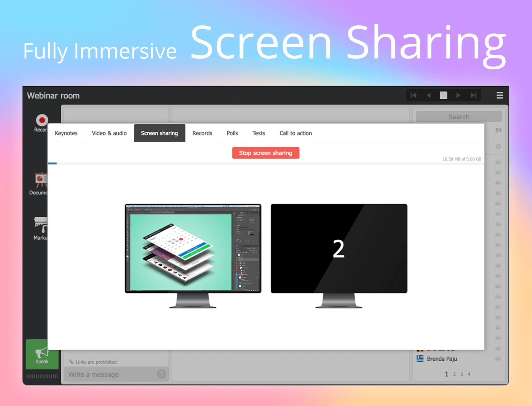Toggle the top participant's mute icon
This screenshot has height=406, width=532.
pos(498,162)
